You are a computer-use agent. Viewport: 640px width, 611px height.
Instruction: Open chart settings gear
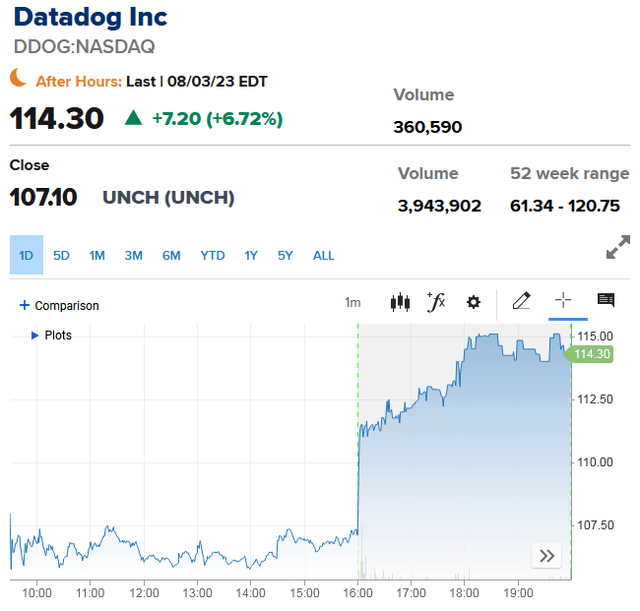473,302
